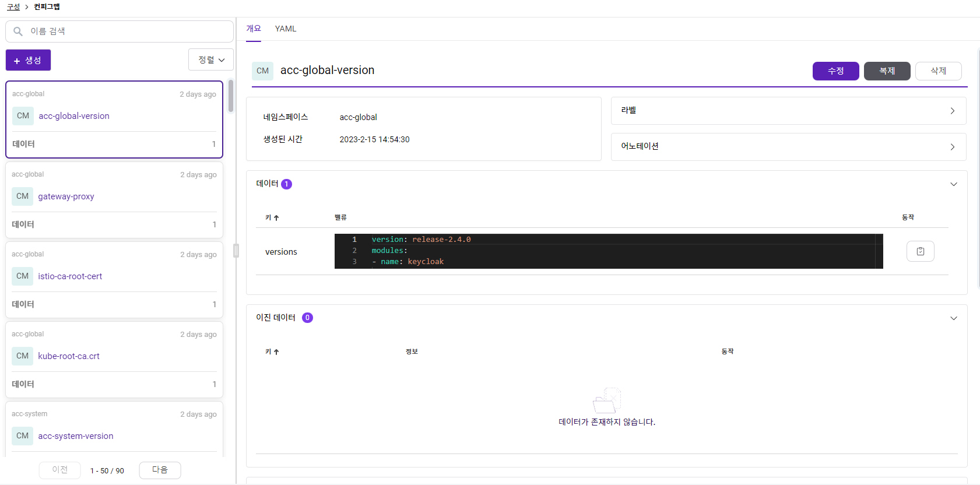Image resolution: width=980 pixels, height=485 pixels.
Task: Collapse the 이진 데이터 section chevron
Action: pos(954,318)
